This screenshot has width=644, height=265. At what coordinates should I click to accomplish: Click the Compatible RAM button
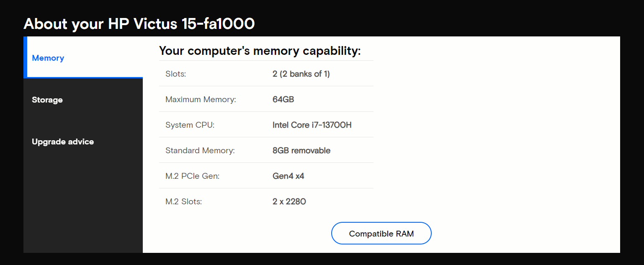coord(381,234)
